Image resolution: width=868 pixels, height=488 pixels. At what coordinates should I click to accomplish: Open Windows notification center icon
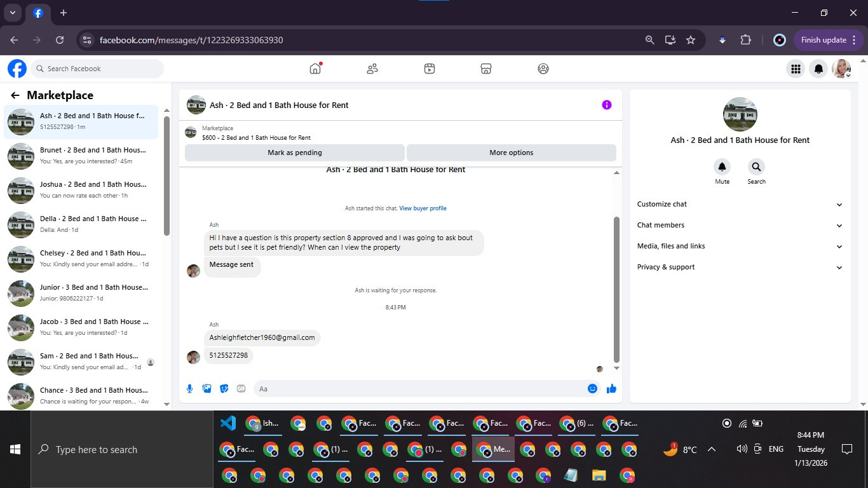(x=846, y=449)
